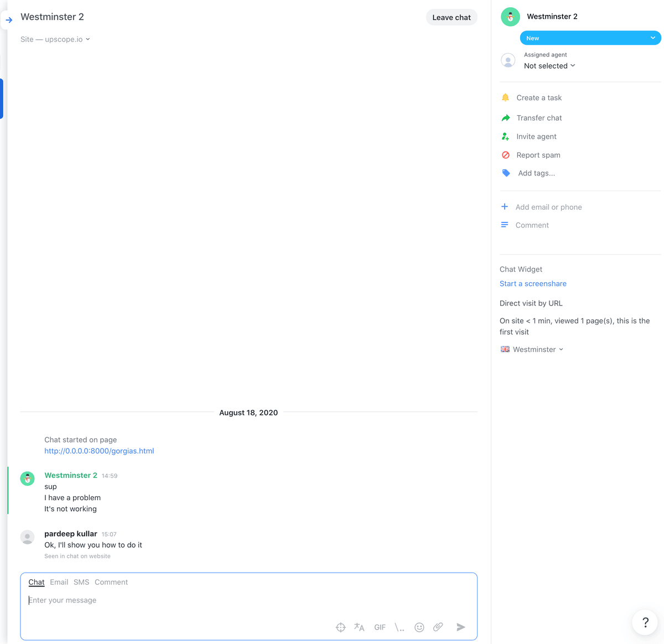This screenshot has width=664, height=644.
Task: Open the New status dropdown
Action: tap(590, 38)
